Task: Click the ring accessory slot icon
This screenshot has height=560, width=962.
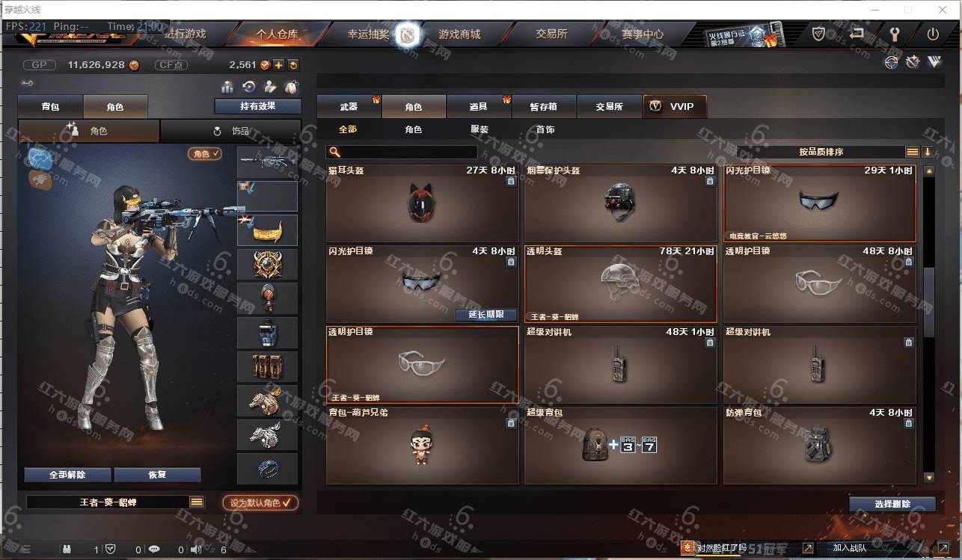Action: click(267, 469)
